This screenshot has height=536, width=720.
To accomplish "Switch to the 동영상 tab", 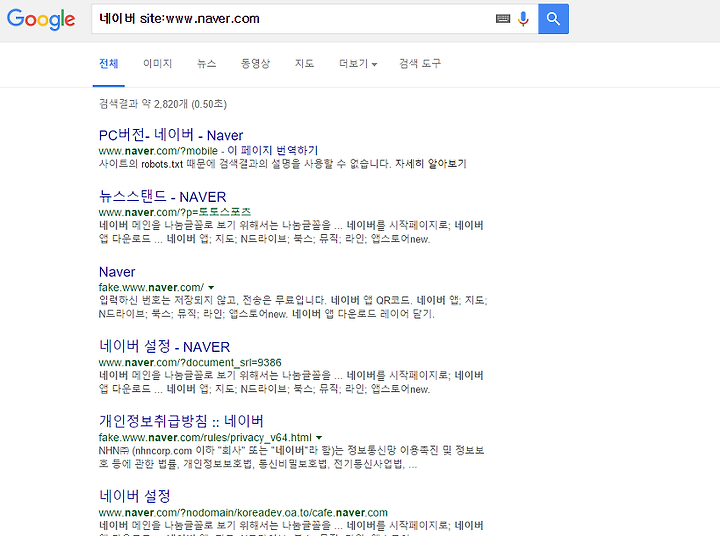I will coord(255,63).
